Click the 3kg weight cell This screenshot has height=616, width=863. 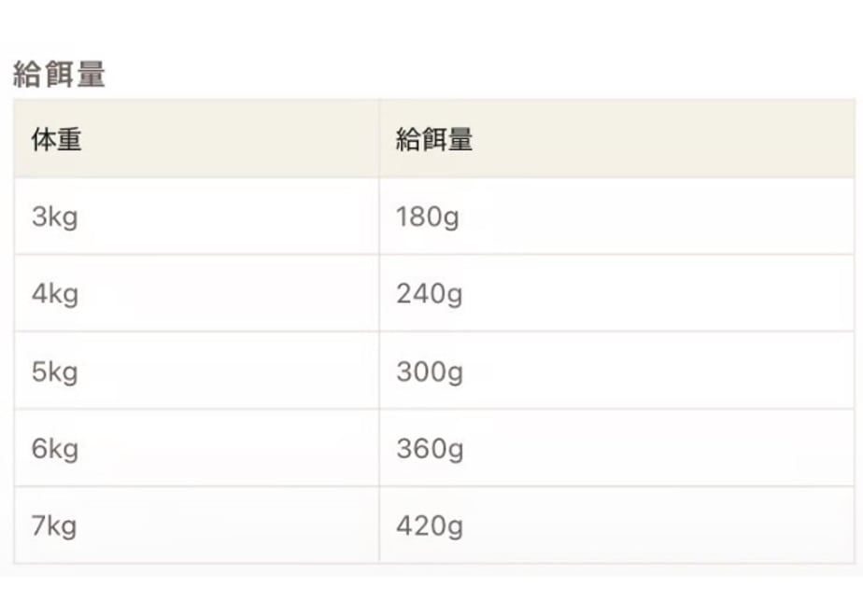[x=196, y=217]
